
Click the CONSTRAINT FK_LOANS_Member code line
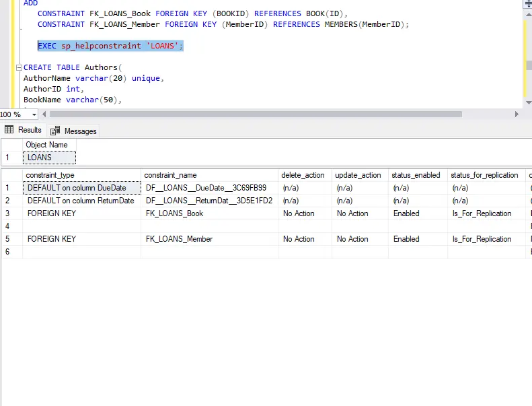click(x=223, y=24)
